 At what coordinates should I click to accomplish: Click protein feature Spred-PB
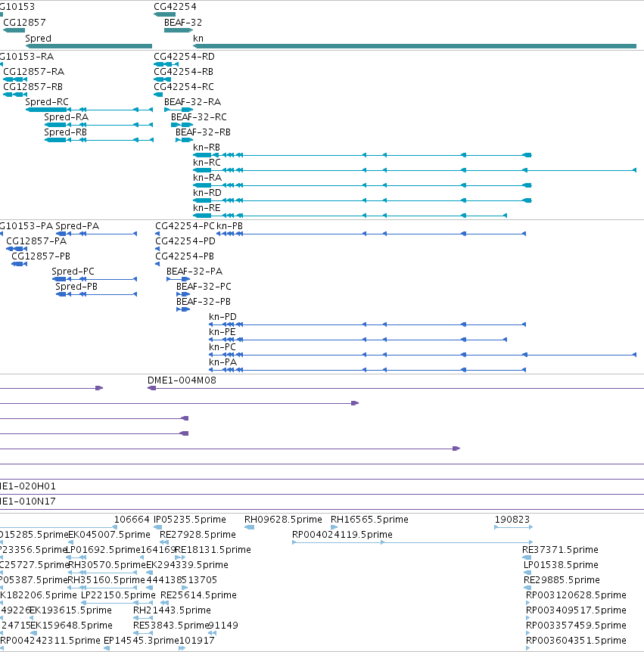(96, 294)
